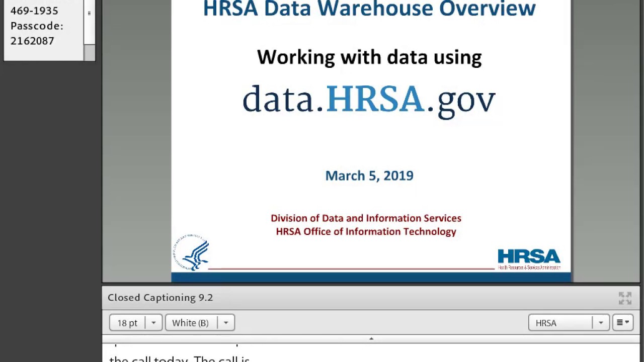
Task: Toggle full screen for Closed Captioning pod
Action: click(625, 298)
